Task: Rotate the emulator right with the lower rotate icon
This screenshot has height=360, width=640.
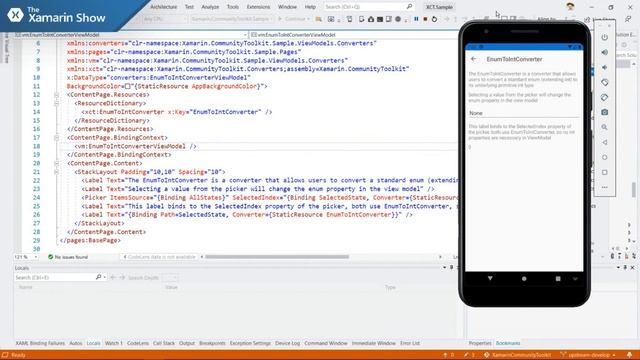Action: point(604,97)
